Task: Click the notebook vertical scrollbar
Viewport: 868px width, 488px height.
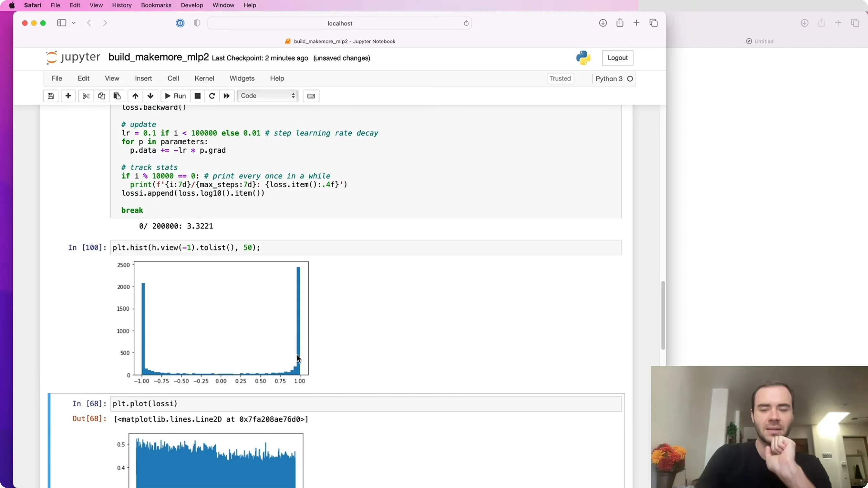Action: click(663, 315)
